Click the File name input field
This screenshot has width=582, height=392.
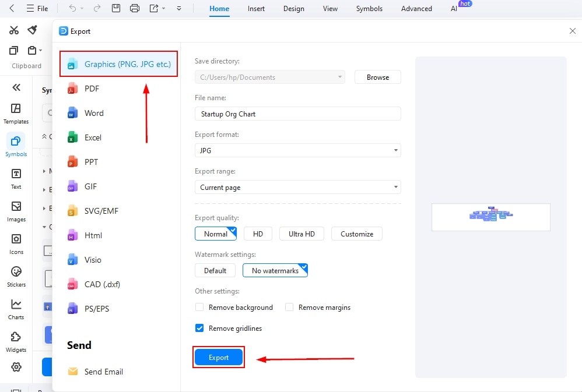297,114
